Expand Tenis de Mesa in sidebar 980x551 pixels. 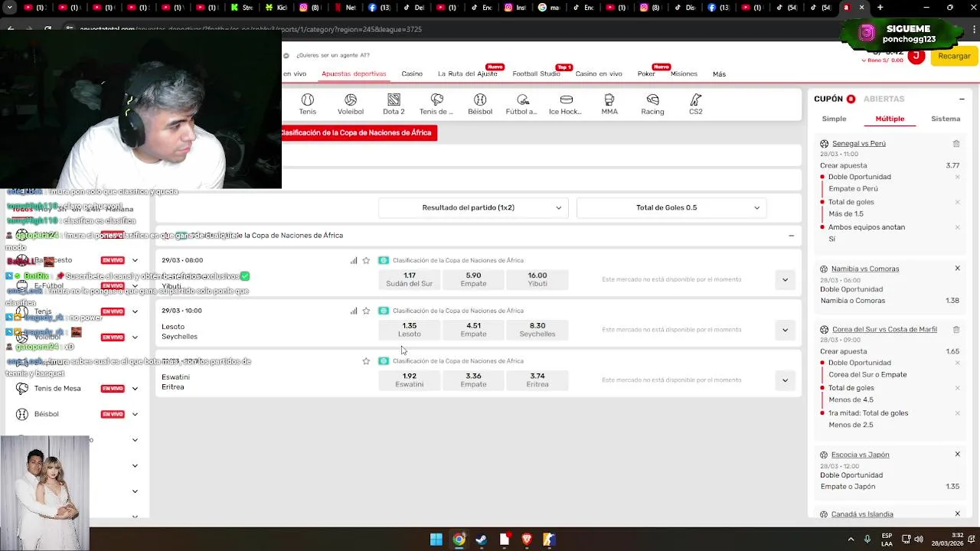click(x=135, y=389)
